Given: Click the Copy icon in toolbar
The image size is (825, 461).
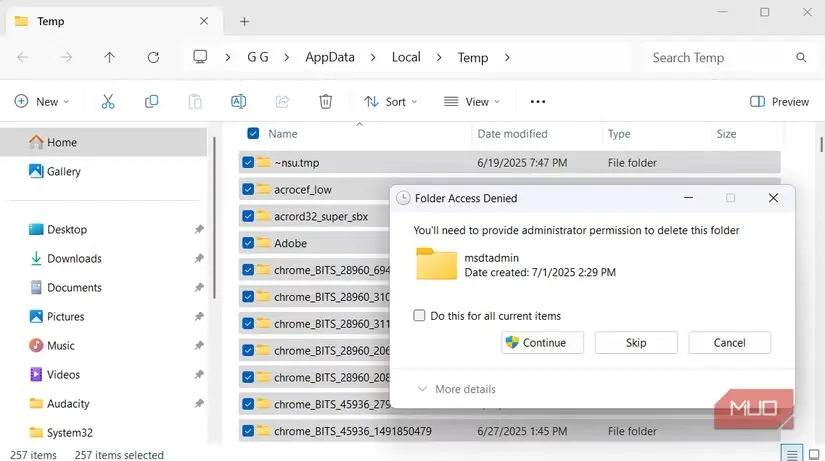Looking at the screenshot, I should 152,102.
